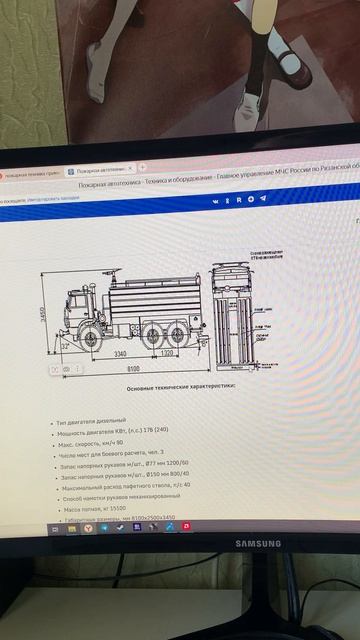Screen dimensions: 360x640
Task: Click the fire truck rear-view drawing
Action: tap(233, 318)
